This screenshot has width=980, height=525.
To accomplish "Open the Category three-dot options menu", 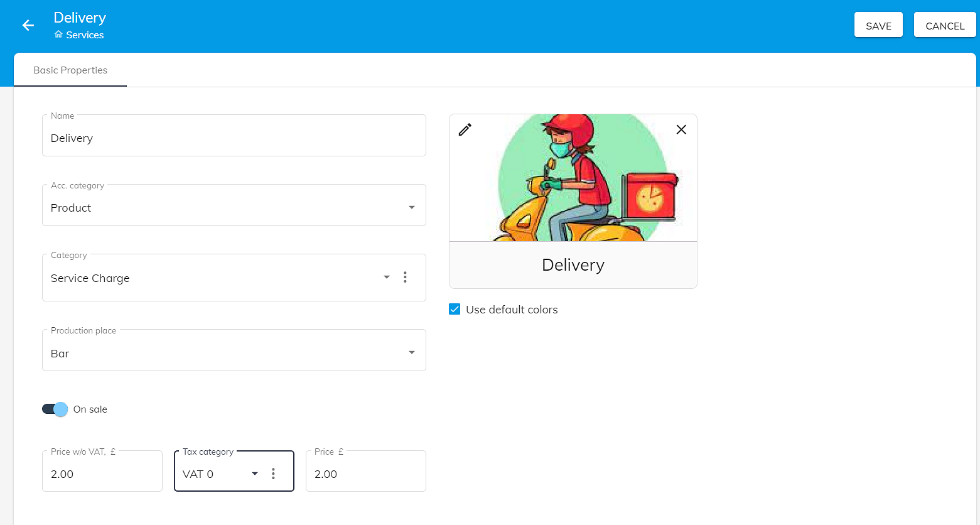I will (405, 277).
